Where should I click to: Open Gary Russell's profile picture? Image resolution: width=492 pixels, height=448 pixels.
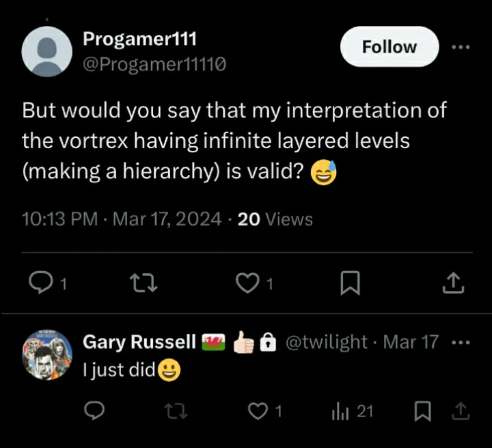tap(46, 354)
